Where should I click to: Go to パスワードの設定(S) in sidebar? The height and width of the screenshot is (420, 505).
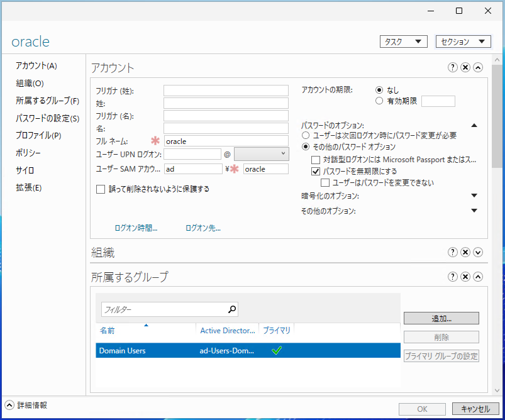[48, 118]
